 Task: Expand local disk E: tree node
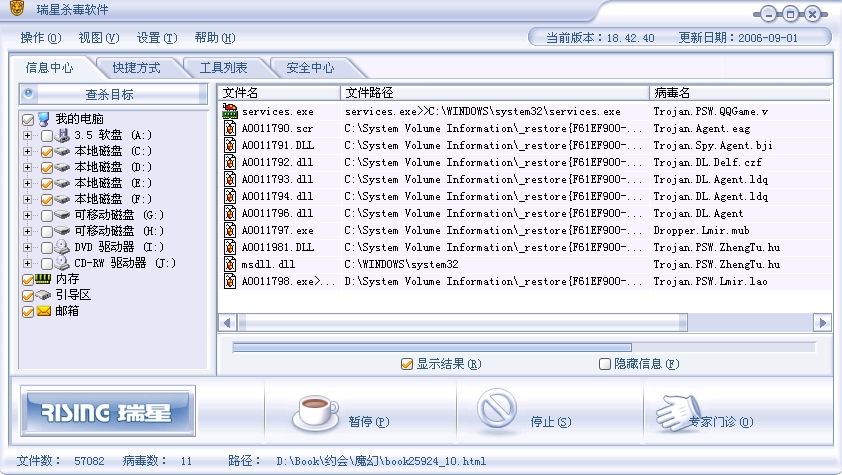pyautogui.click(x=27, y=183)
